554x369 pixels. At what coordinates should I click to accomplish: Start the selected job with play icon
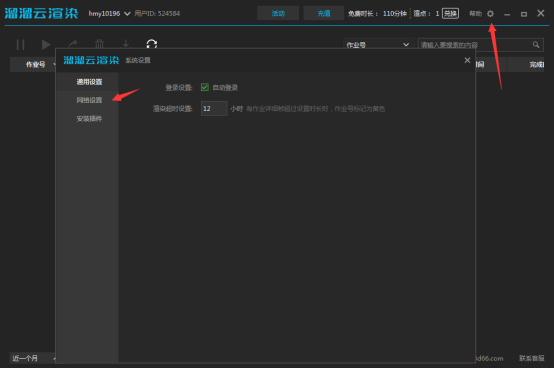pos(46,45)
